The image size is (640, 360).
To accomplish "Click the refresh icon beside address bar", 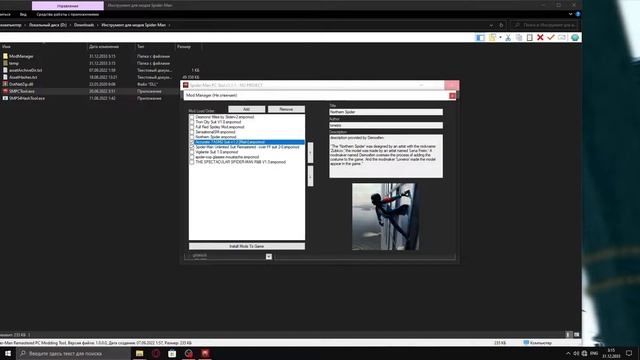I will tap(501, 25).
